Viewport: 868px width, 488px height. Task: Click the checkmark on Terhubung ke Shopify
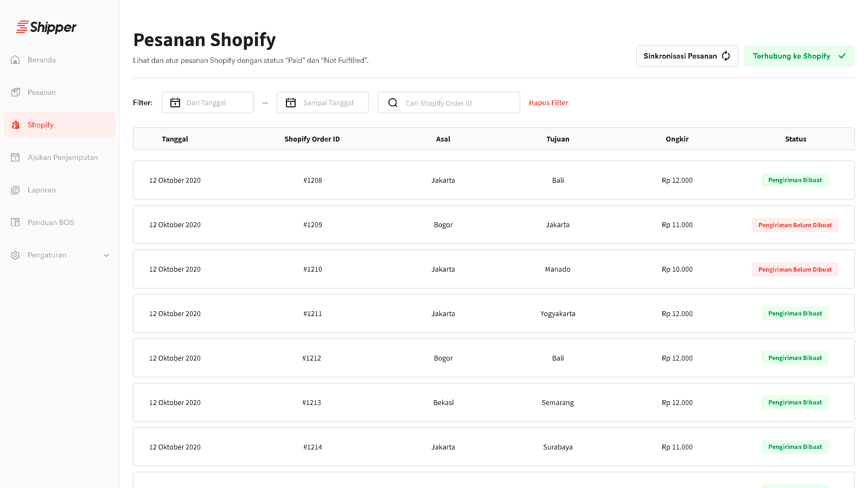coord(842,56)
